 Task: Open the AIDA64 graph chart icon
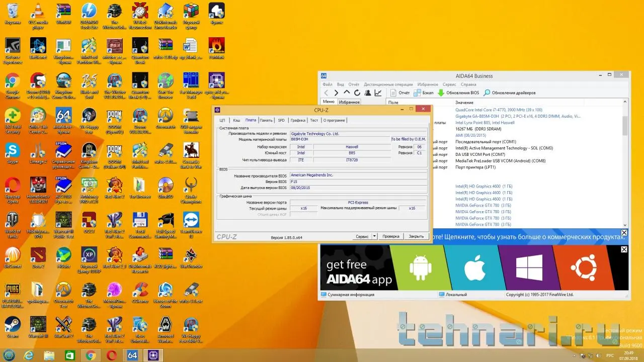(378, 93)
